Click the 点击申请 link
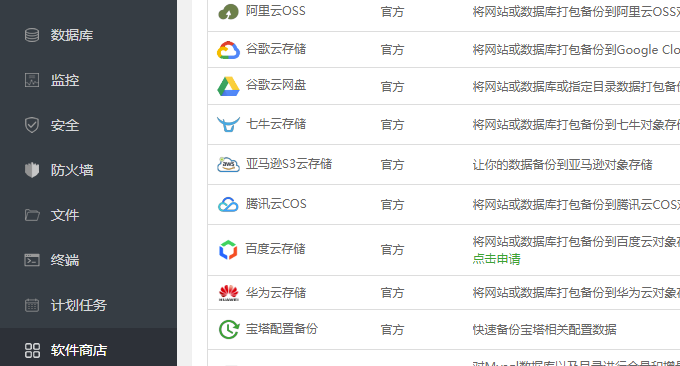 pyautogui.click(x=496, y=259)
